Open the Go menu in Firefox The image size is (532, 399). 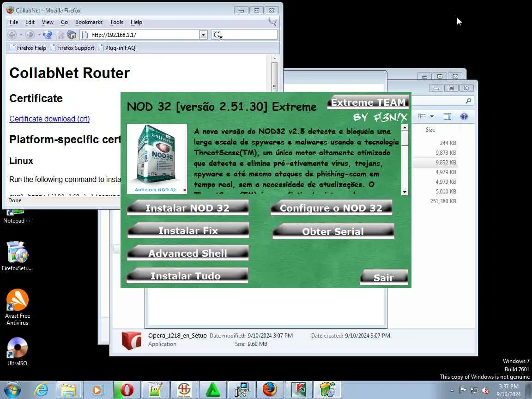tap(65, 22)
